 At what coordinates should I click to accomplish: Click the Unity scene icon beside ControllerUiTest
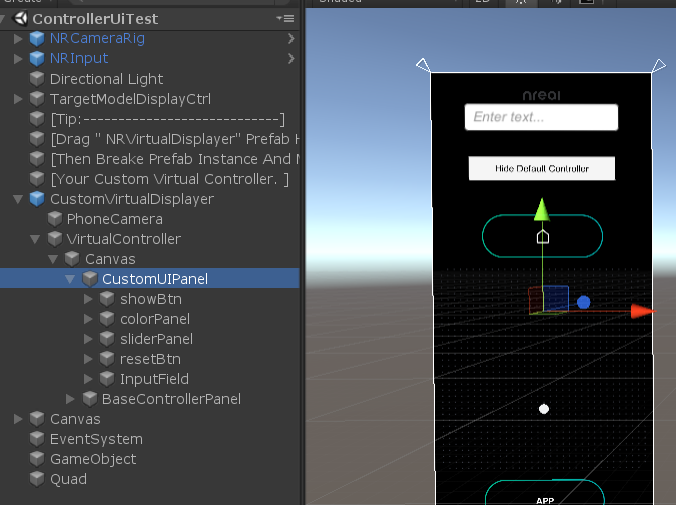pyautogui.click(x=20, y=19)
